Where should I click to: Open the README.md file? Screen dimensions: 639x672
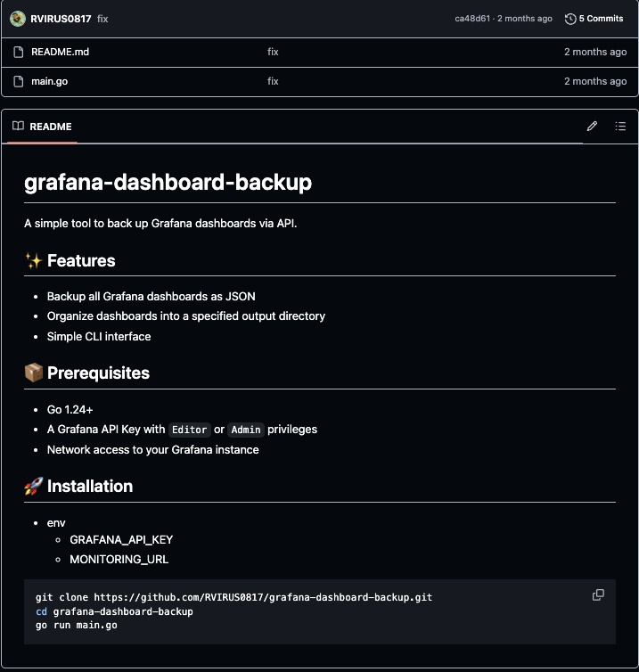point(60,52)
